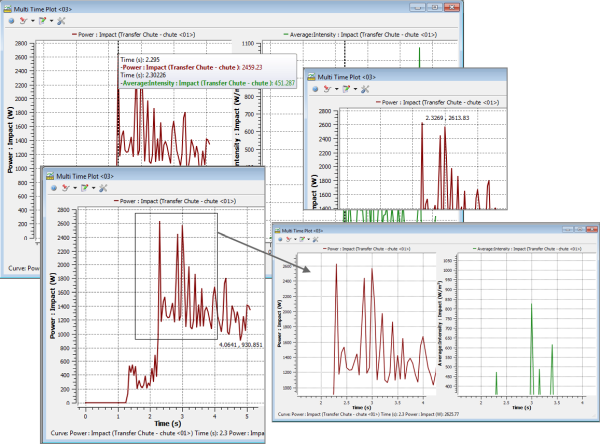Image resolution: width=600 pixels, height=444 pixels.
Task: Click the blue sphere icon in the tooltip plot window
Action: tap(9, 20)
